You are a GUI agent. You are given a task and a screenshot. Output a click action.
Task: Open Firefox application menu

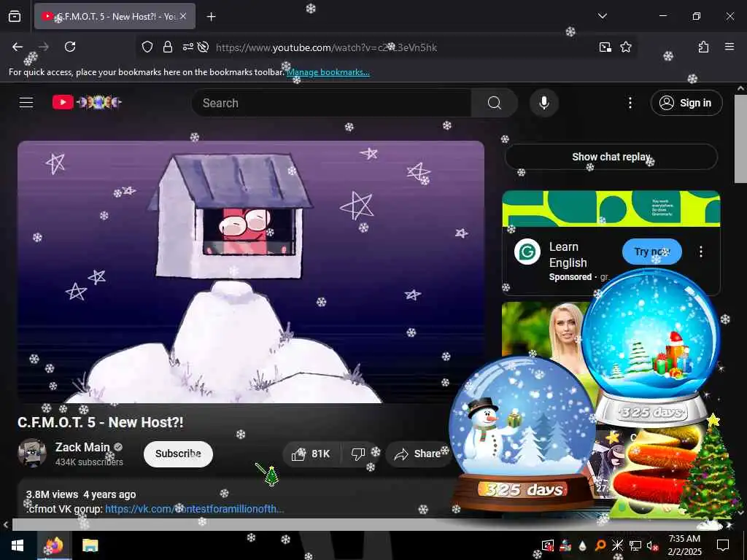coord(729,47)
